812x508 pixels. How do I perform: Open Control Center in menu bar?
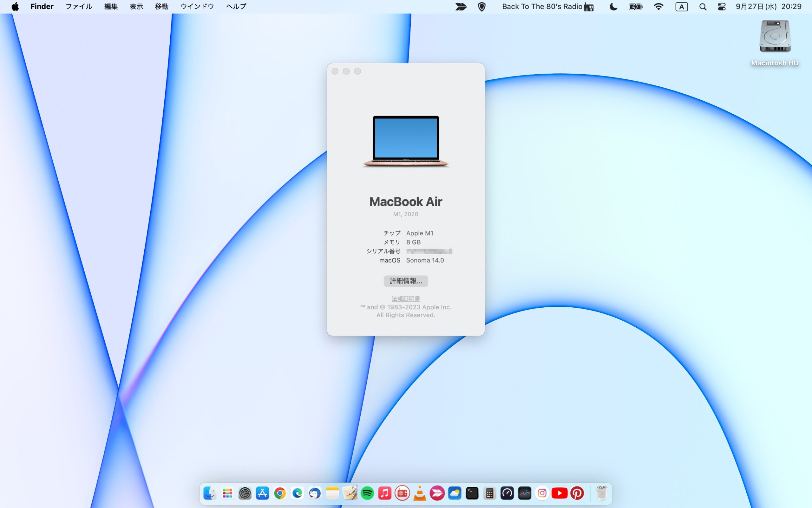tap(722, 7)
